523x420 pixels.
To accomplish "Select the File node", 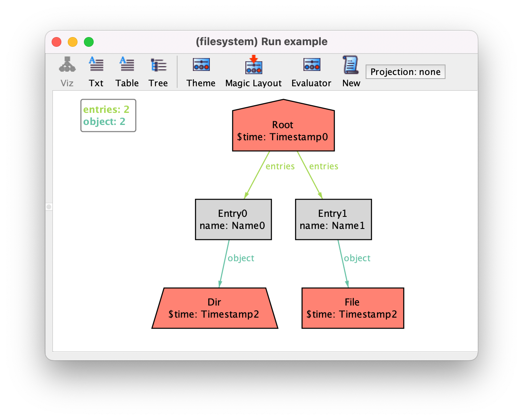I will (x=353, y=308).
